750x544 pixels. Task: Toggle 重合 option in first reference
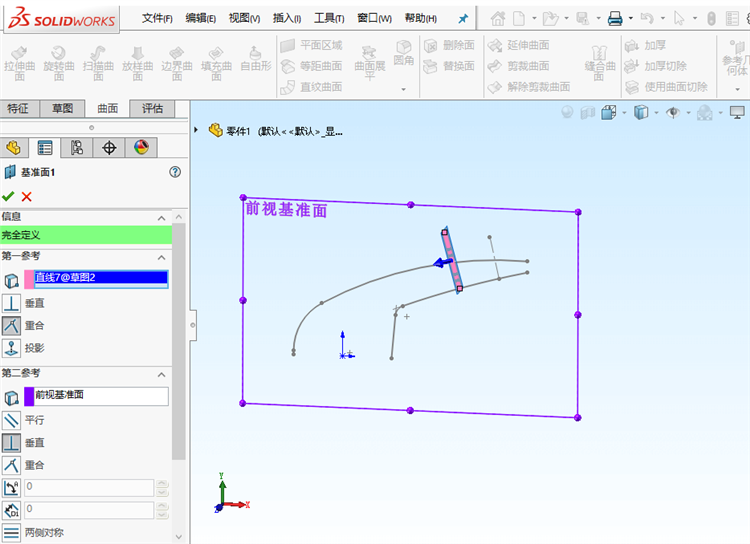pos(11,326)
